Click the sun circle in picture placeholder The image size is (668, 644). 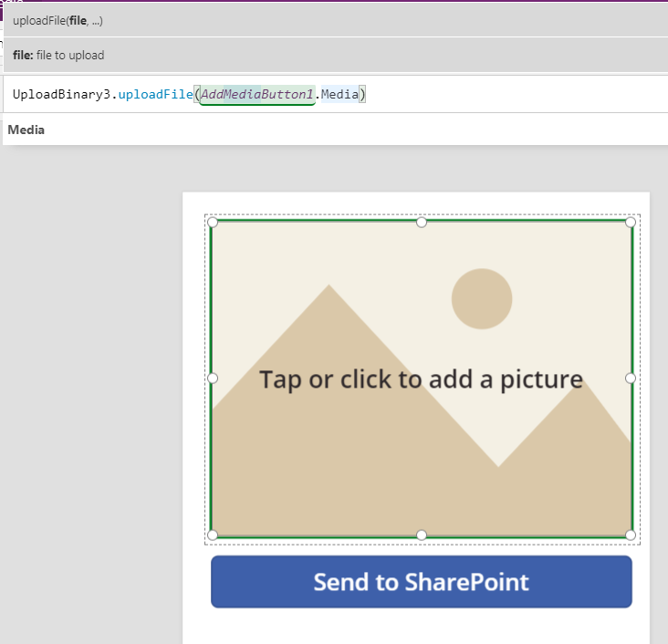(482, 299)
